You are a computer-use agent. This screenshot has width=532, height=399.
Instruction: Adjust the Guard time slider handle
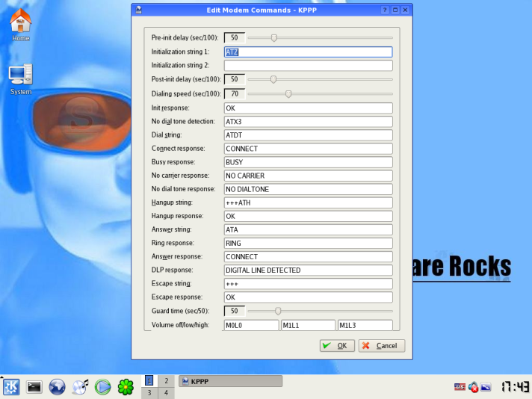[x=278, y=311]
